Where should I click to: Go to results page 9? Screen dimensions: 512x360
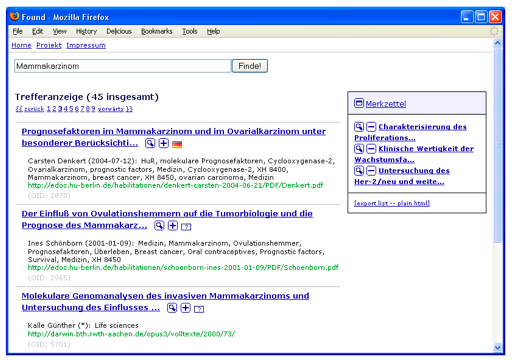coord(93,109)
